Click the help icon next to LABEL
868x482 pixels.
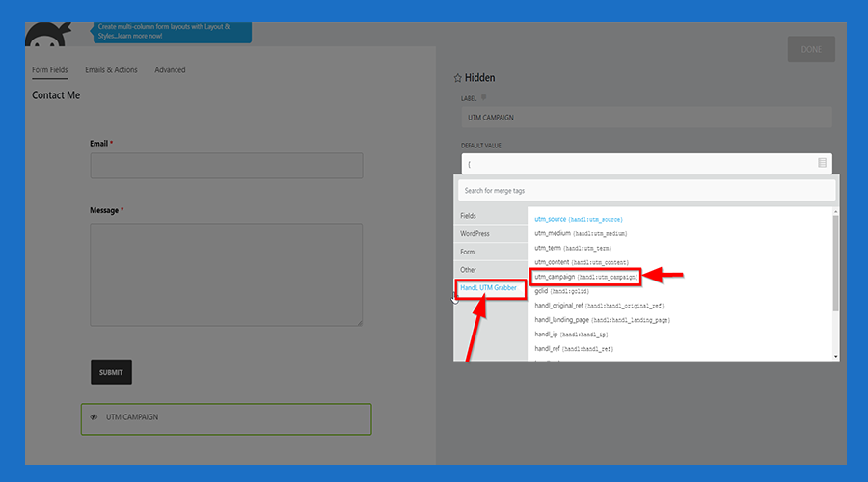click(483, 98)
